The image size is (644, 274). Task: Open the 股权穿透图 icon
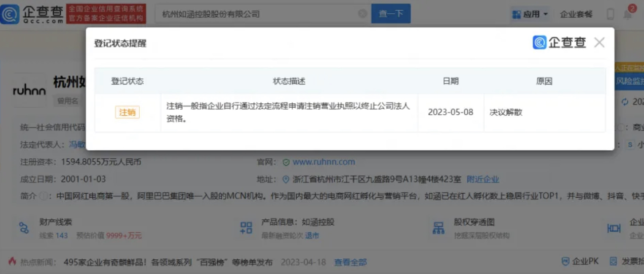438,228
